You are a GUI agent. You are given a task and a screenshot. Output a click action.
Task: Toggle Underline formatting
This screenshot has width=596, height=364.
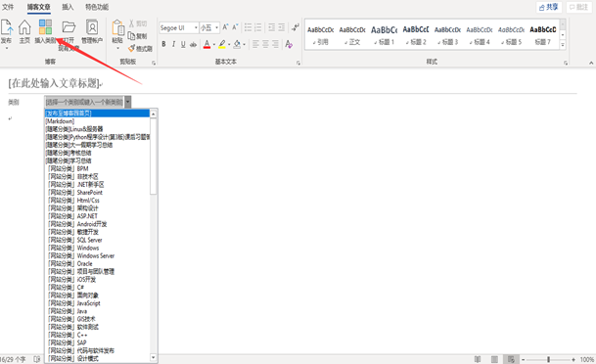point(183,44)
